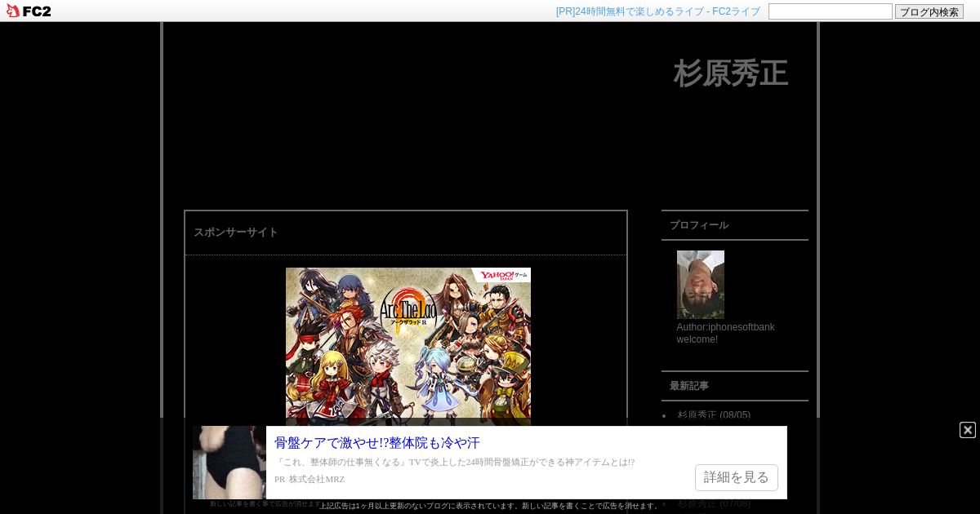Close the bottom overlay ad
This screenshot has height=514, width=980.
click(x=968, y=430)
